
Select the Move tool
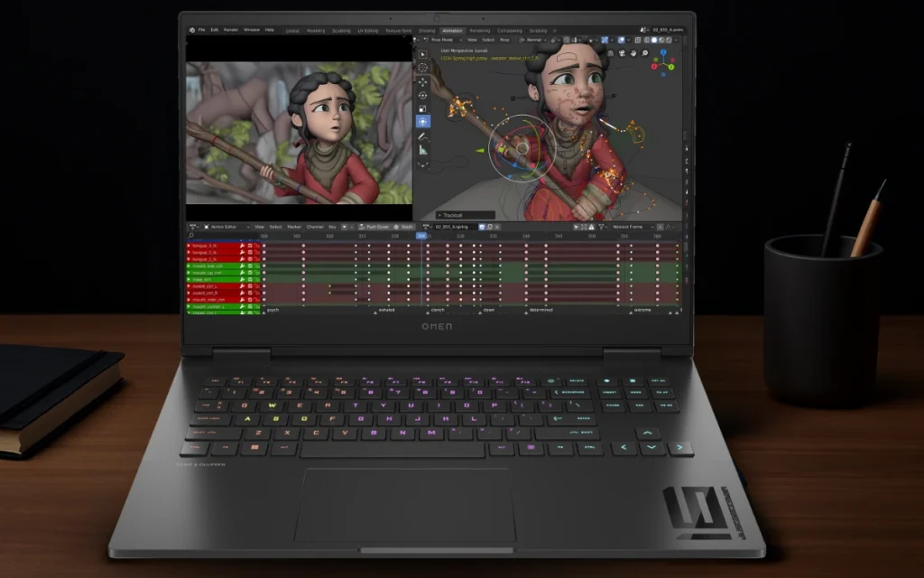tap(422, 82)
